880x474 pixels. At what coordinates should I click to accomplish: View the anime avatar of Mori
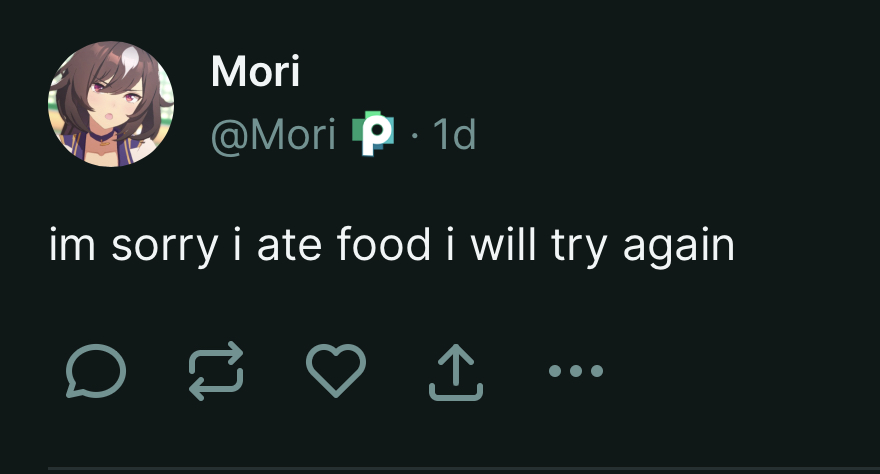[110, 103]
